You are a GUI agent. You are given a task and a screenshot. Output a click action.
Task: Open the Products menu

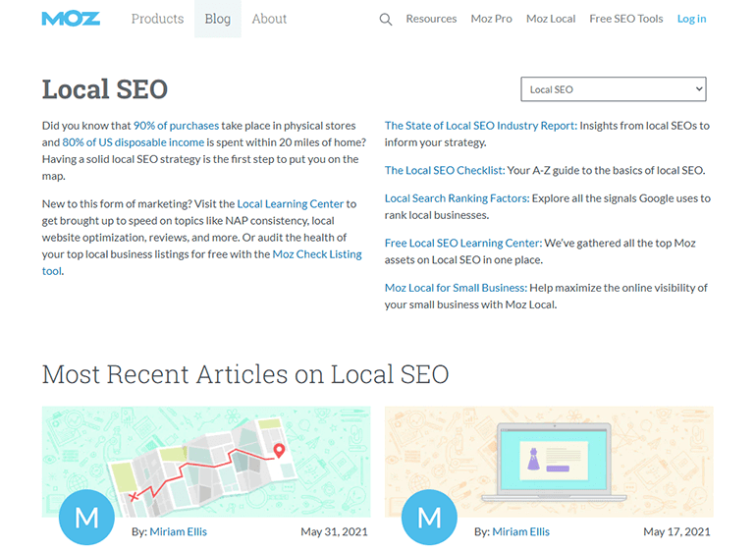coord(157,19)
